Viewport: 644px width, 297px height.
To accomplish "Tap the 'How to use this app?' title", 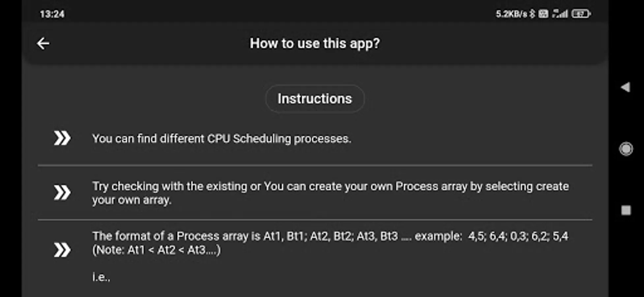I will click(x=315, y=43).
